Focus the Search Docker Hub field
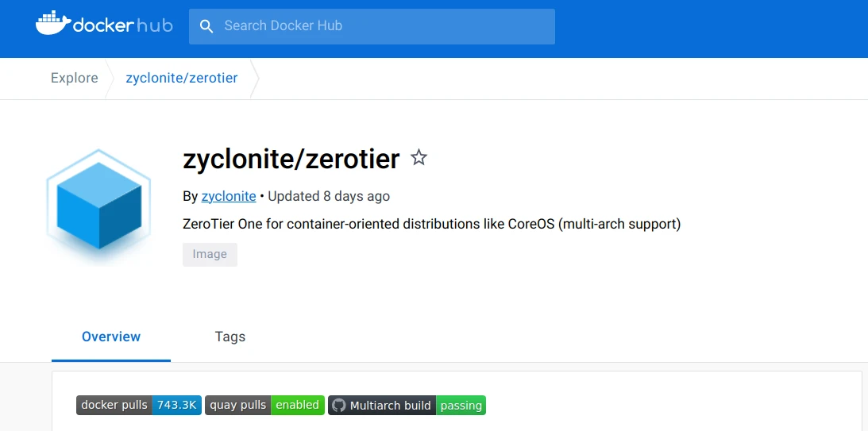The height and width of the screenshot is (431, 868). tap(381, 26)
